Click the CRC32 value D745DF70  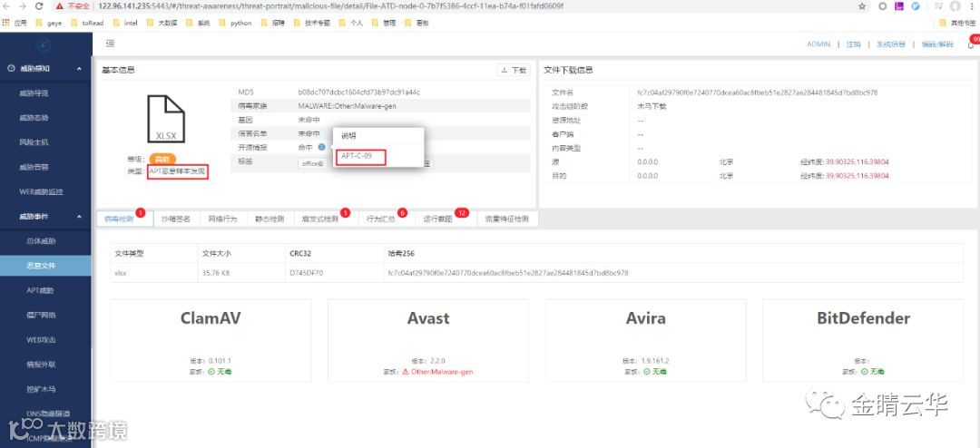coord(306,273)
